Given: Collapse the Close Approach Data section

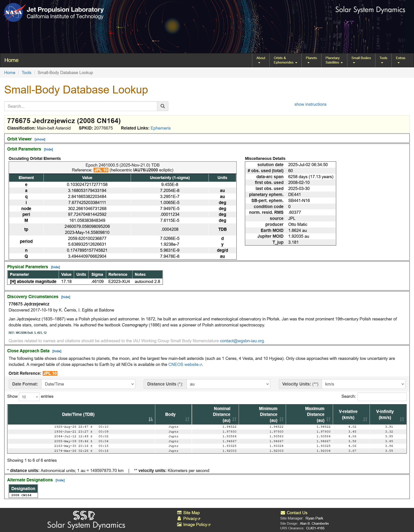Looking at the screenshot, I should click(x=57, y=351).
